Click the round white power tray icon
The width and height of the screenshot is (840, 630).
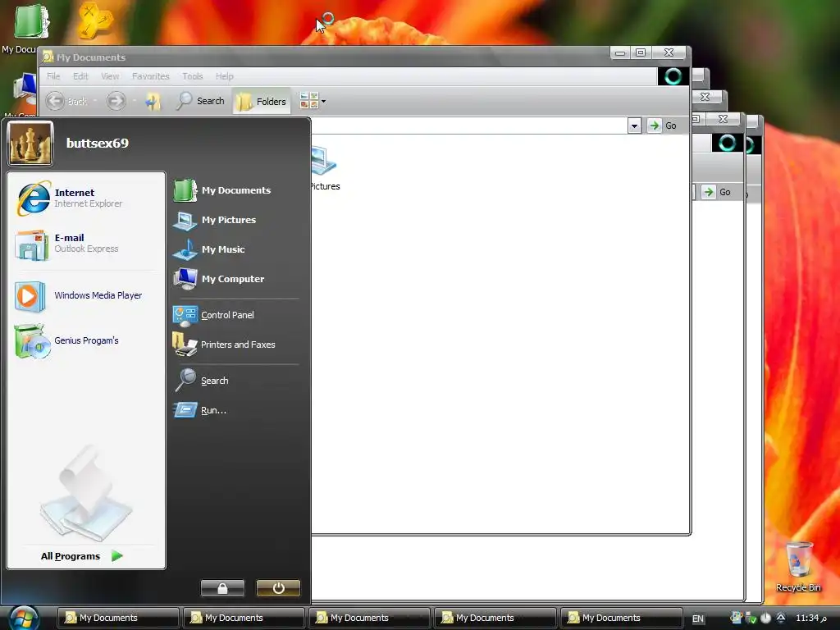point(765,618)
